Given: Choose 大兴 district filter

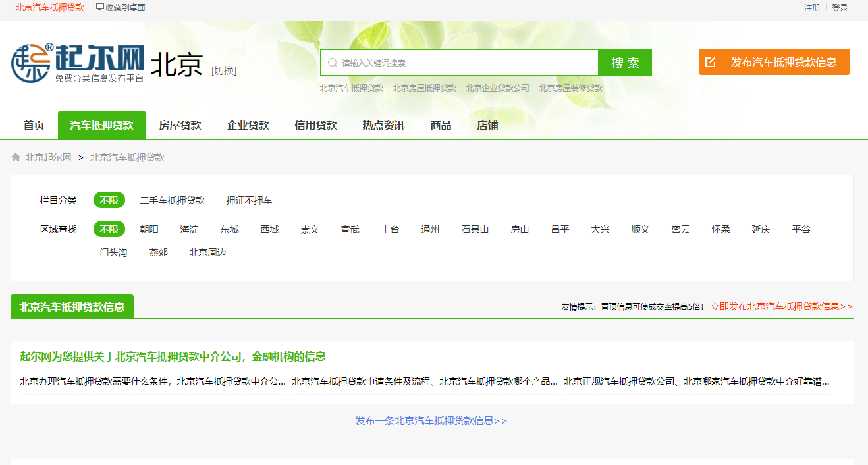Looking at the screenshot, I should coord(601,229).
